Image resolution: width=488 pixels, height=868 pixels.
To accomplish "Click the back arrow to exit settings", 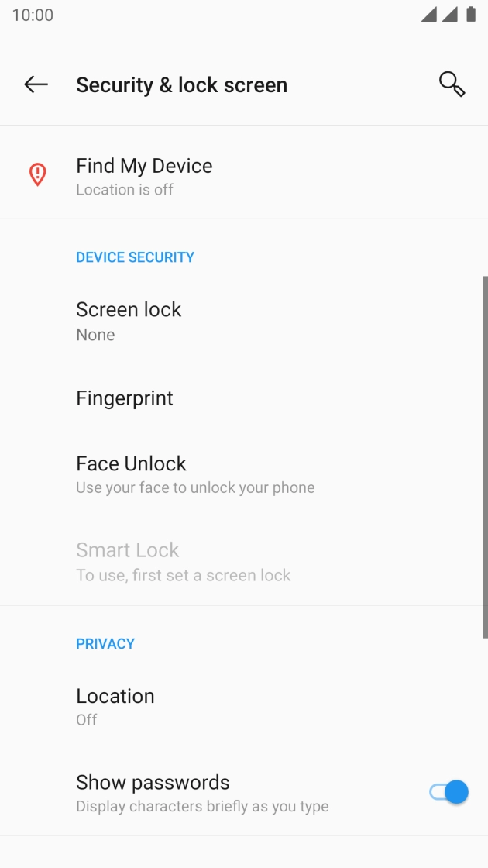I will [x=36, y=84].
